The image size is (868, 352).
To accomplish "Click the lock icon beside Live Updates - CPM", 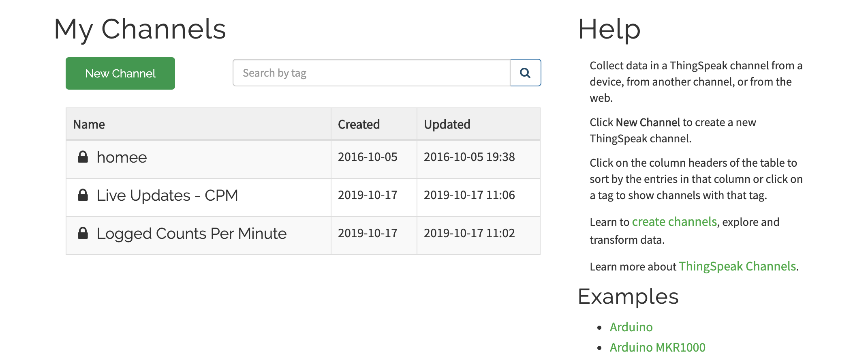I will pyautogui.click(x=83, y=195).
